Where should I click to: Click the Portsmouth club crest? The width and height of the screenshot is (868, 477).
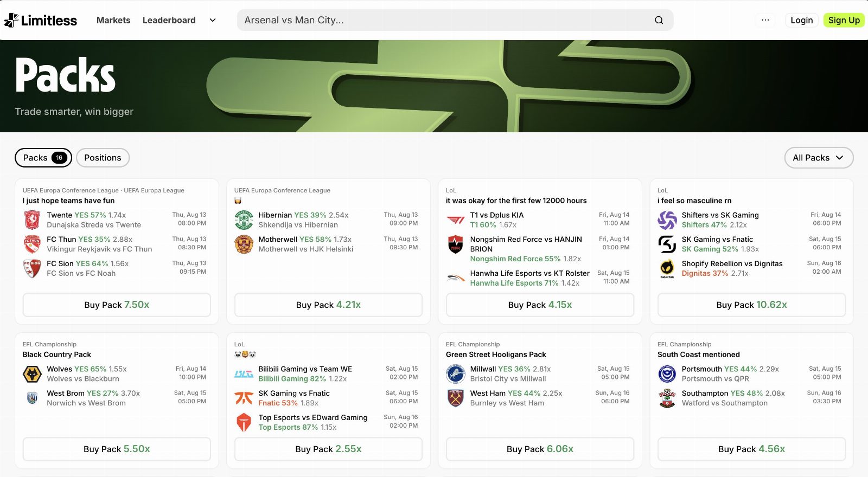pyautogui.click(x=667, y=374)
